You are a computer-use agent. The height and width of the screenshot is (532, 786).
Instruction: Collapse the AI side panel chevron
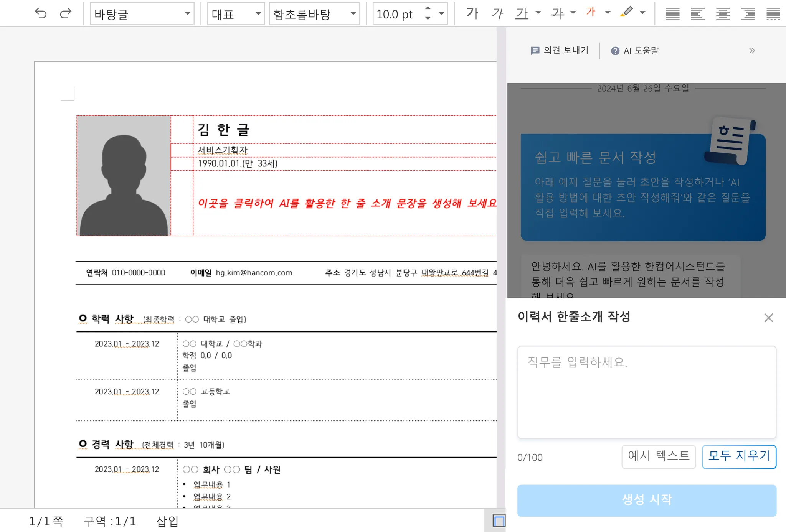coord(752,51)
